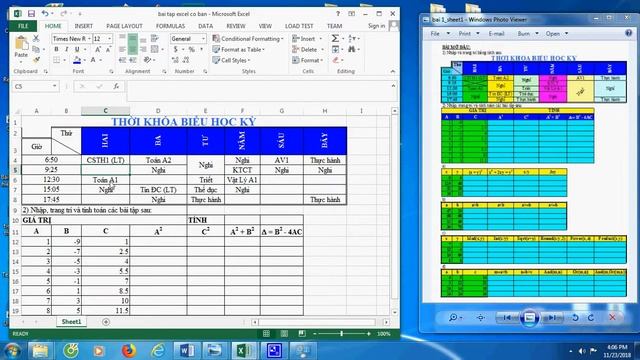Click the Format cells button

click(308, 60)
